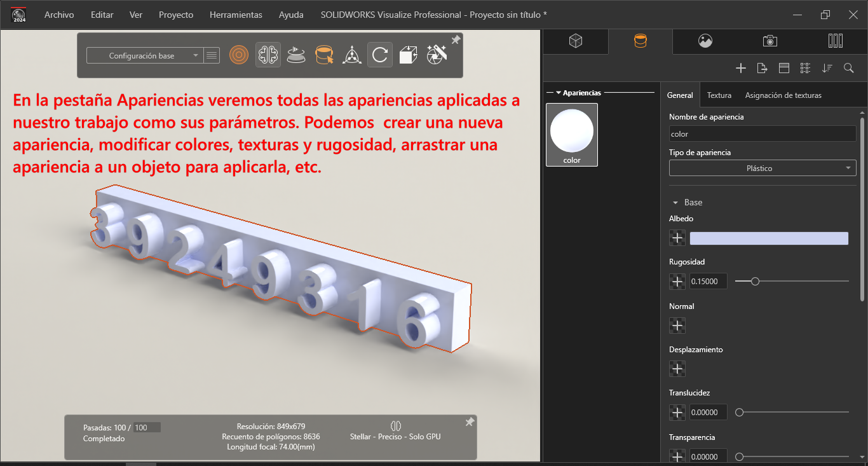Open the turntable preview tool

tap(296, 55)
